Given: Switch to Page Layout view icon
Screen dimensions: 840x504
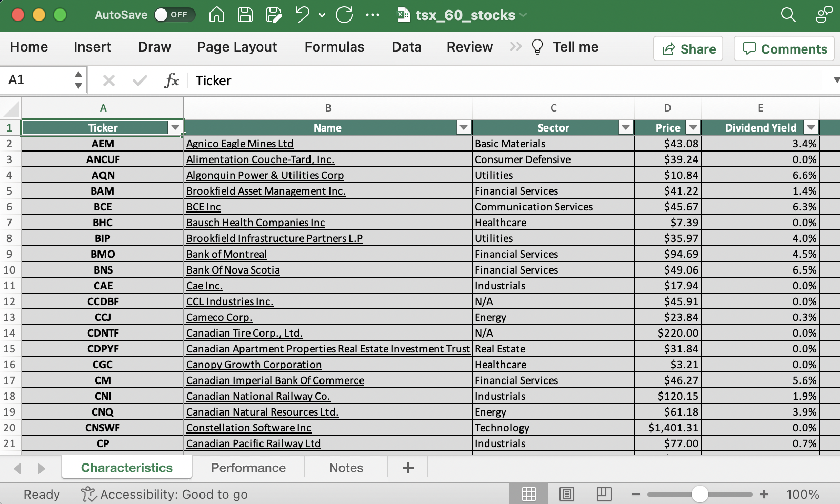Looking at the screenshot, I should (567, 494).
